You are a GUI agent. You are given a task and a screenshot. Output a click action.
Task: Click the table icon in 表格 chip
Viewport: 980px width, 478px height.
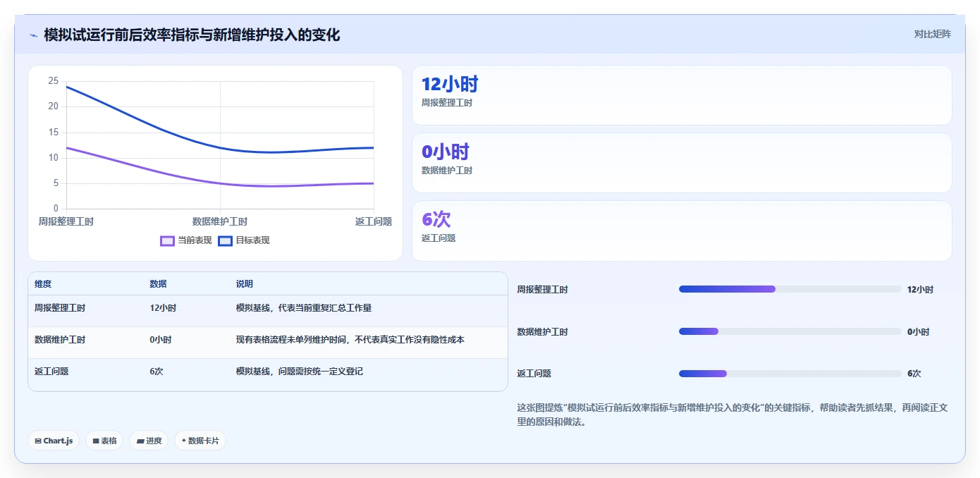[96, 441]
